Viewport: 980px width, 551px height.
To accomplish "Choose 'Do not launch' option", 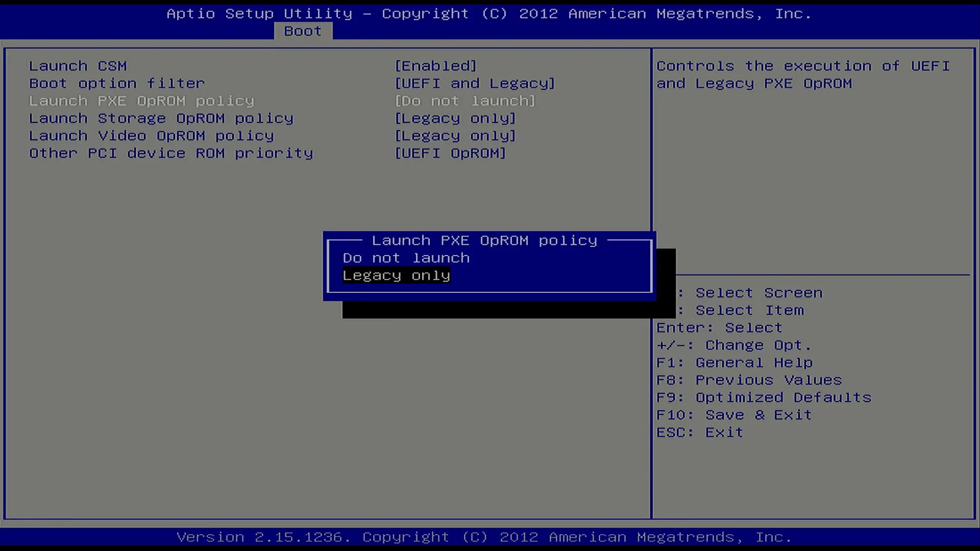I will pos(406,258).
